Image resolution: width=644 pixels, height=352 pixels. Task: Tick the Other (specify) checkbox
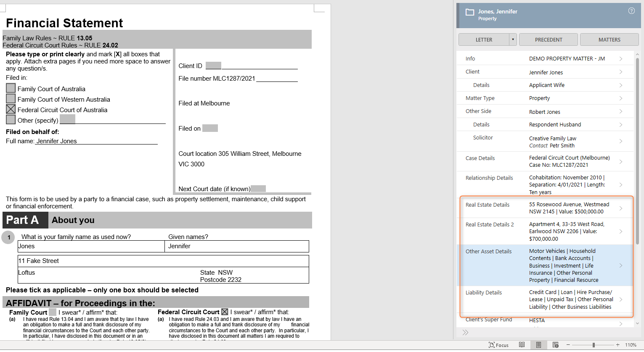(x=11, y=120)
